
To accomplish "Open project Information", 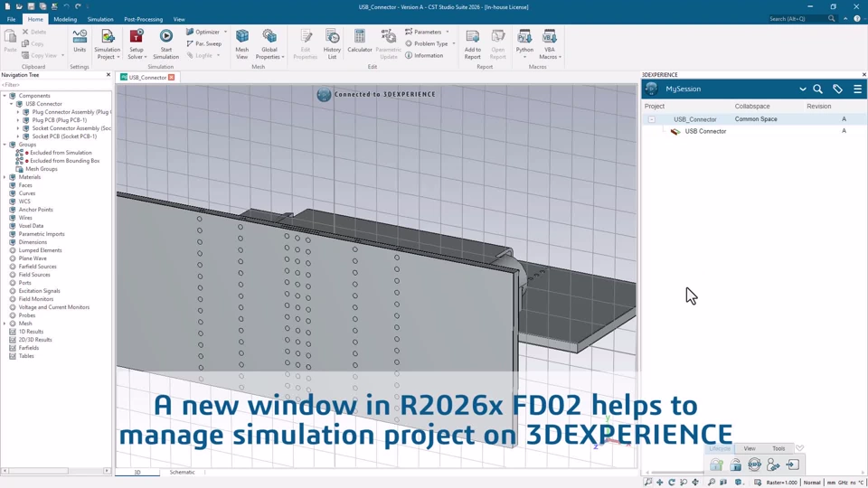I will point(424,55).
